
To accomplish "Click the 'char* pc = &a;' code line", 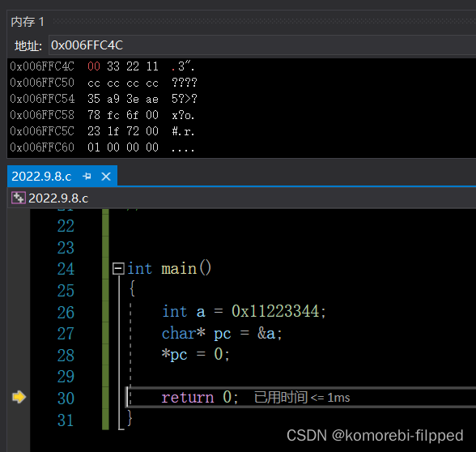I will [222, 334].
